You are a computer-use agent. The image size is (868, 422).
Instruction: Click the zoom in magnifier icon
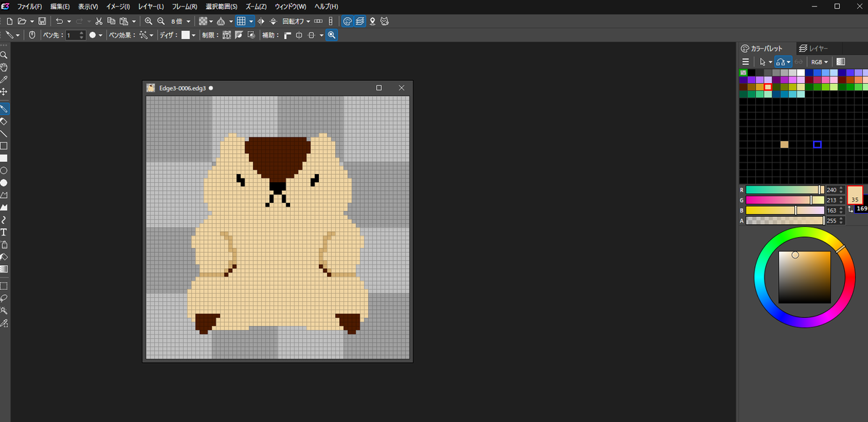point(148,21)
